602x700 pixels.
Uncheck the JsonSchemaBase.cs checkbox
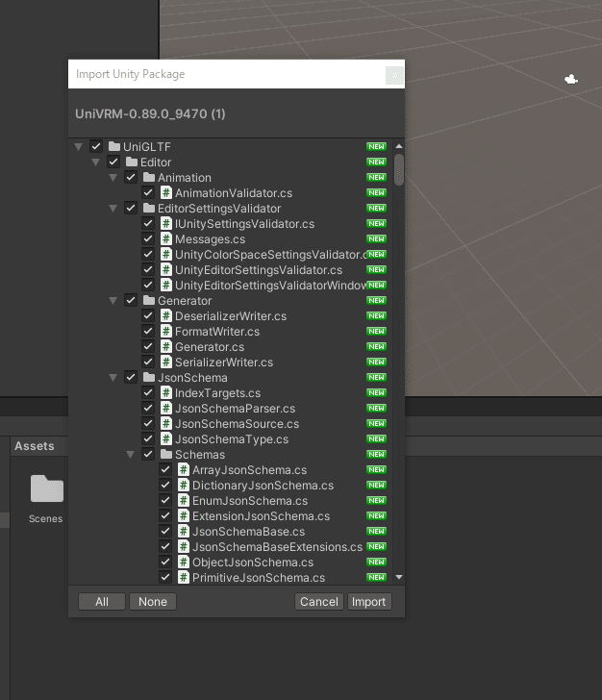pyautogui.click(x=165, y=531)
